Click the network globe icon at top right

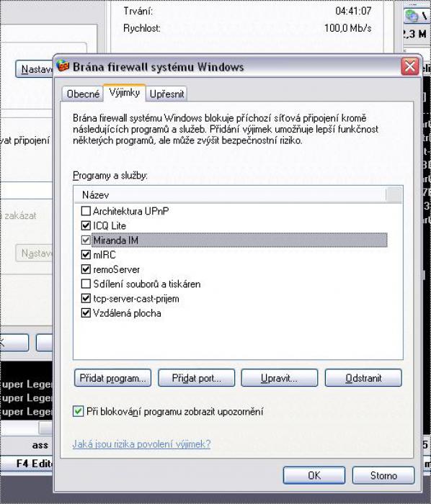click(x=412, y=15)
